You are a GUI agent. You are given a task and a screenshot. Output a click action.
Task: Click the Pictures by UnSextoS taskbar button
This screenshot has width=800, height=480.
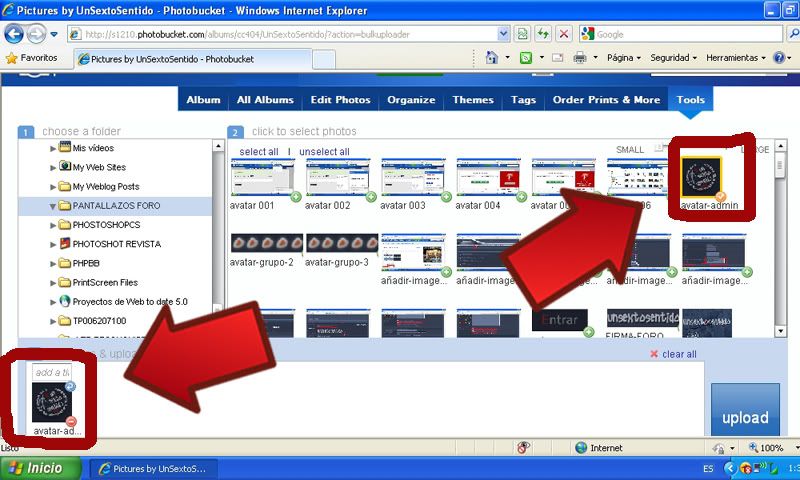154,468
